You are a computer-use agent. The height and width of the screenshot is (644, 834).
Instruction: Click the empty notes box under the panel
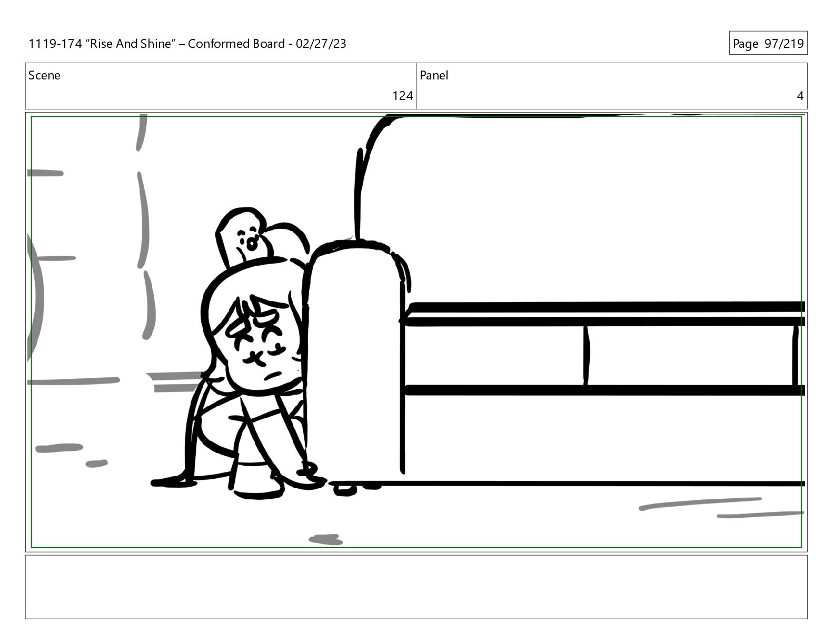point(416,587)
